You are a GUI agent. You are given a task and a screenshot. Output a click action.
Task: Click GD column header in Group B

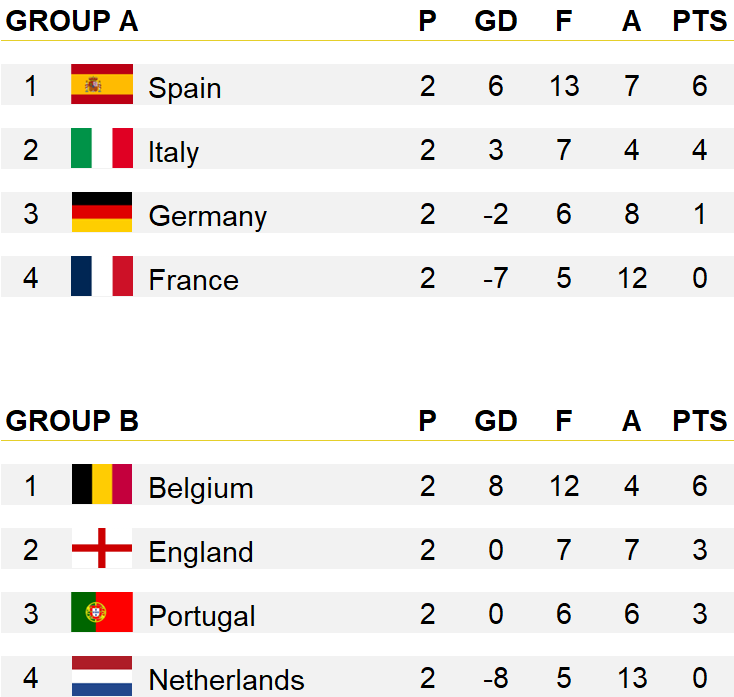(x=496, y=421)
